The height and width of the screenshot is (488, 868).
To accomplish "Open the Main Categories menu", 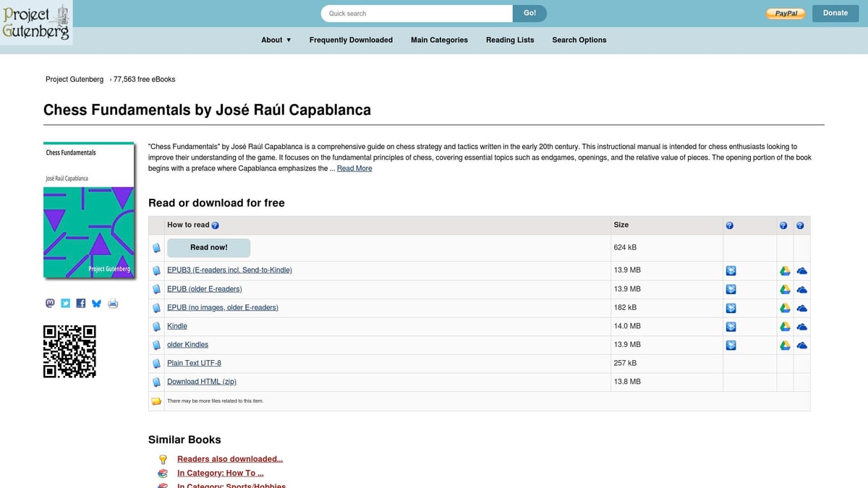I will 439,40.
